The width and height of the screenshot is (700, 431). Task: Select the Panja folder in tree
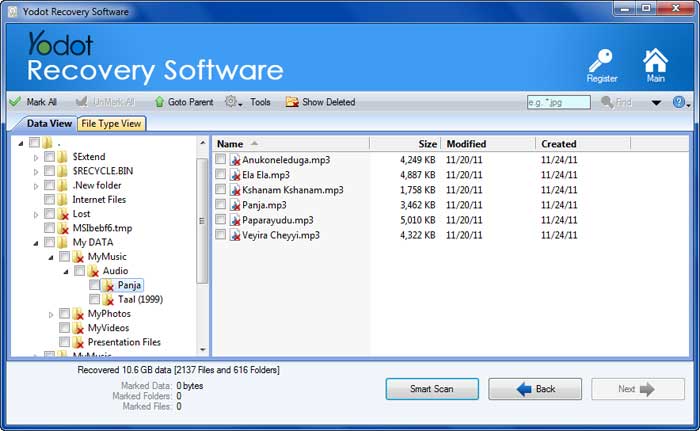point(129,285)
